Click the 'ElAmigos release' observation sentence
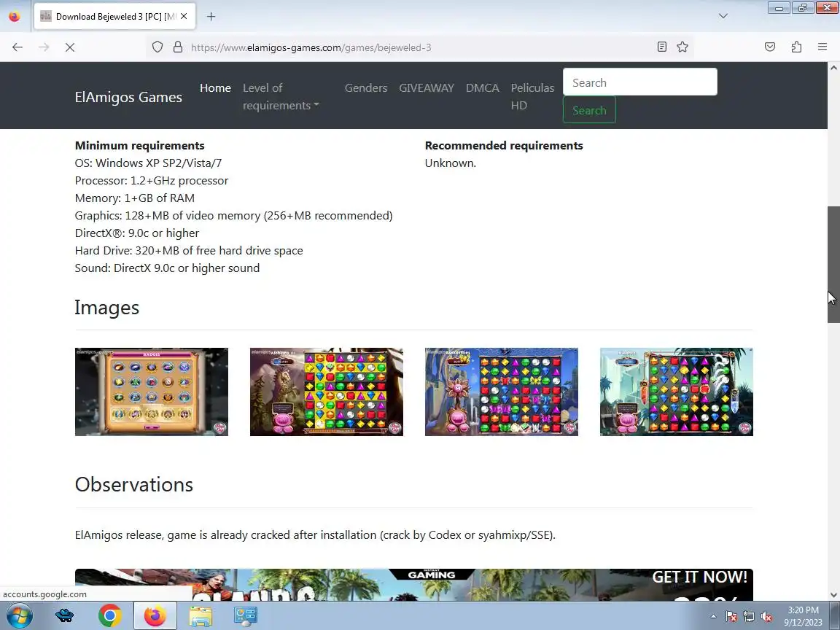Image resolution: width=840 pixels, height=630 pixels. coord(315,535)
